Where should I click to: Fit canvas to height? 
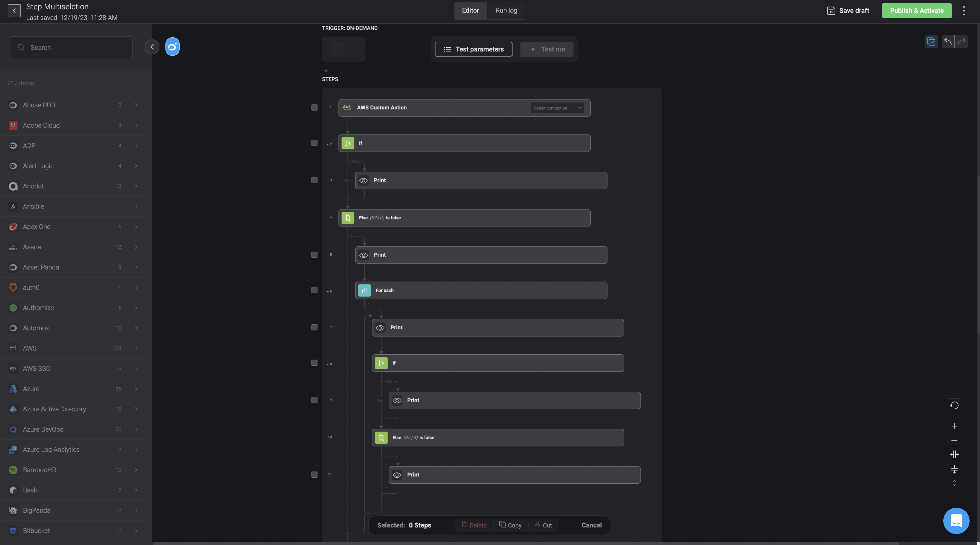pyautogui.click(x=954, y=469)
